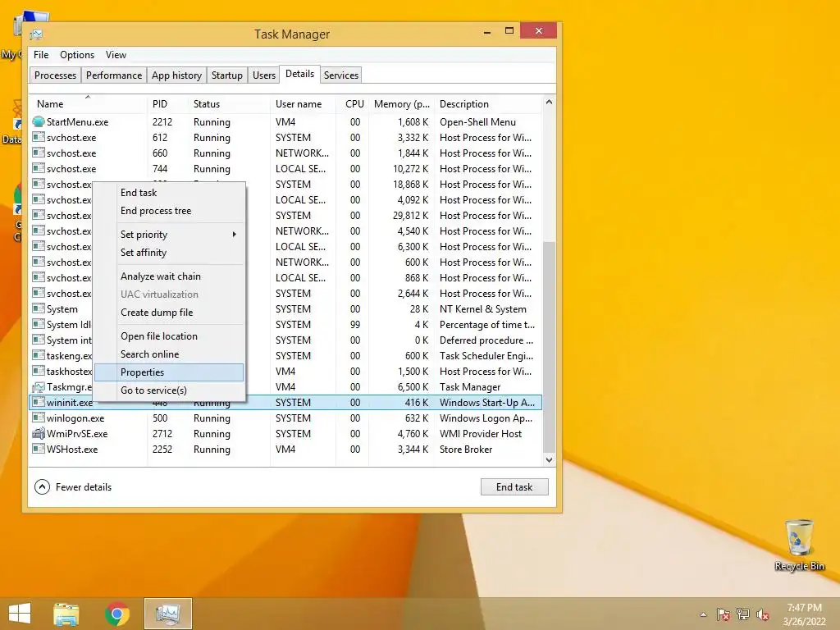Click the End task button at the bottom
Viewport: 840px width, 630px height.
pyautogui.click(x=514, y=487)
